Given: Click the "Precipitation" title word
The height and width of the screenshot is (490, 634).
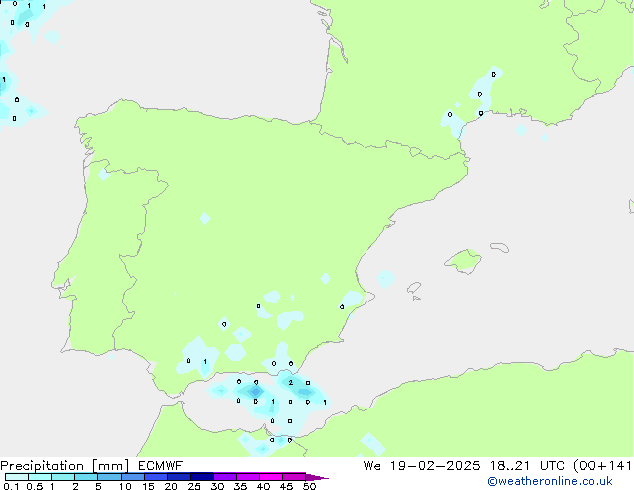Looking at the screenshot, I should tap(42, 466).
